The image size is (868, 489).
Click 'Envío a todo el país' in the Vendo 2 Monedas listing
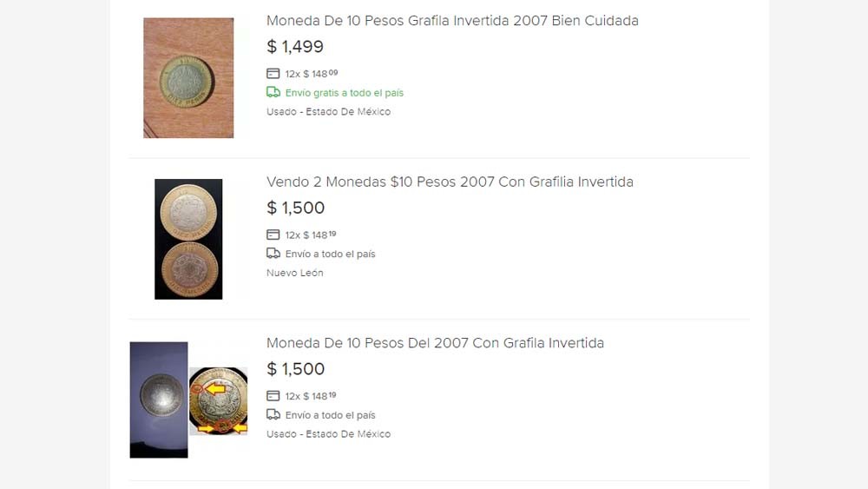tap(330, 254)
